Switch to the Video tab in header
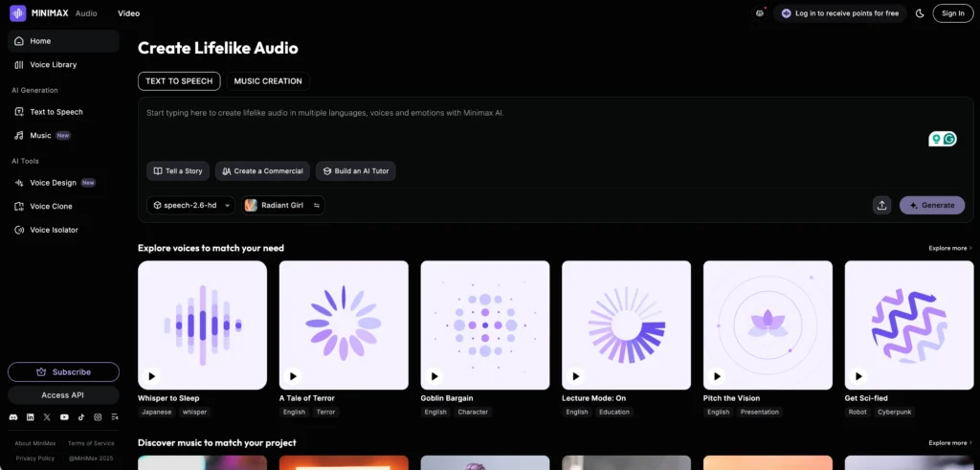 point(129,13)
